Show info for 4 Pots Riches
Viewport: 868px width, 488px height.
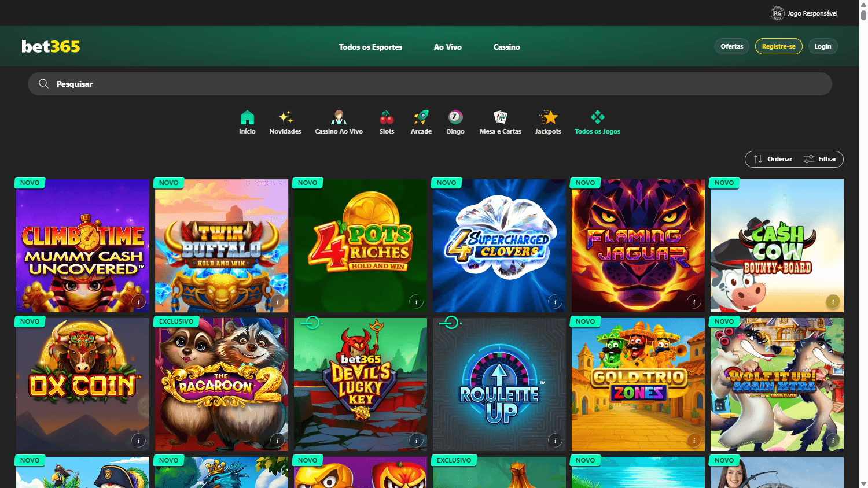pyautogui.click(x=417, y=302)
